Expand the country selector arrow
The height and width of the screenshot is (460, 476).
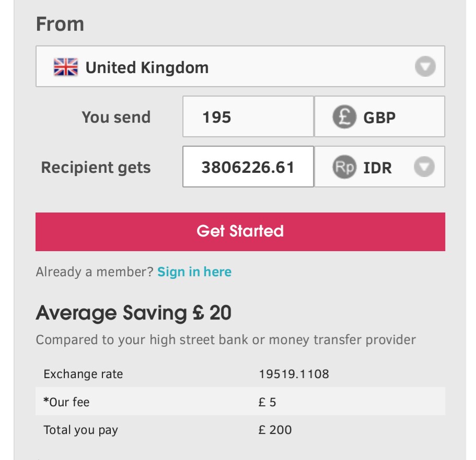click(425, 67)
